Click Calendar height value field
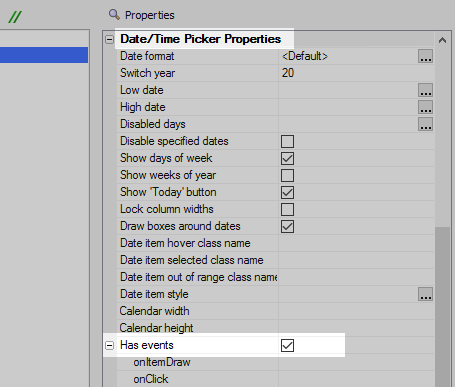Viewport: 455px width, 387px height. click(x=356, y=328)
